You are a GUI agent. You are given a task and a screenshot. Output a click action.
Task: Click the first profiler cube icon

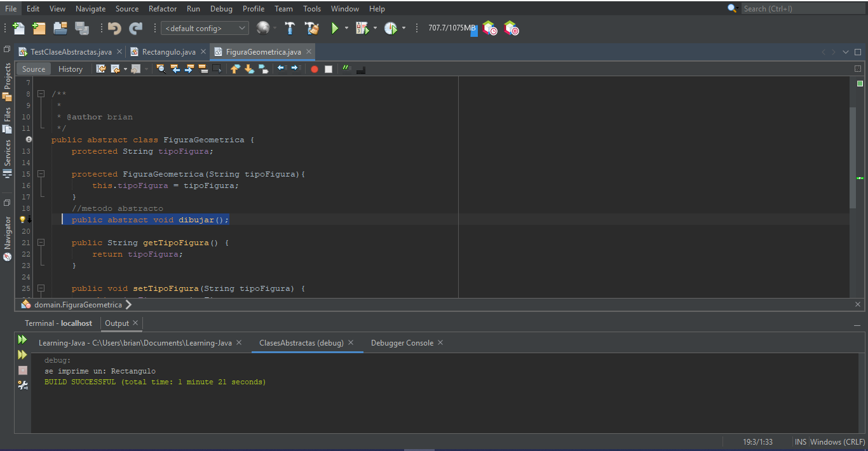coord(489,28)
